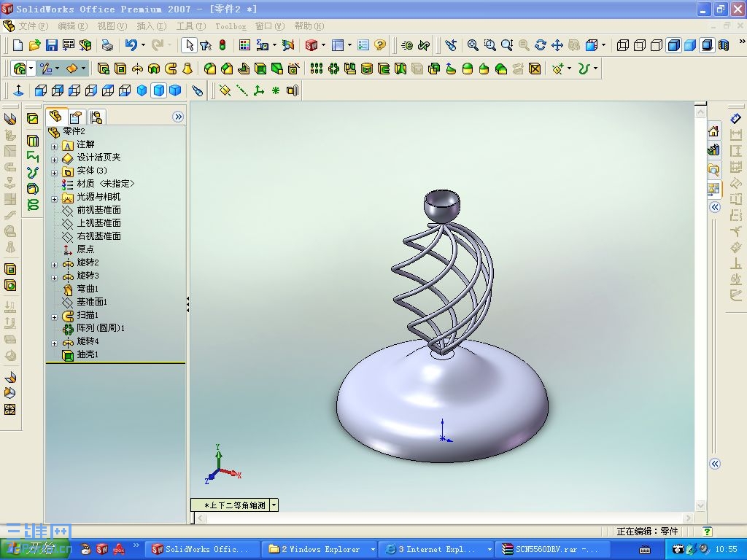Activate the Select arrow tool
The width and height of the screenshot is (747, 560).
pyautogui.click(x=189, y=45)
